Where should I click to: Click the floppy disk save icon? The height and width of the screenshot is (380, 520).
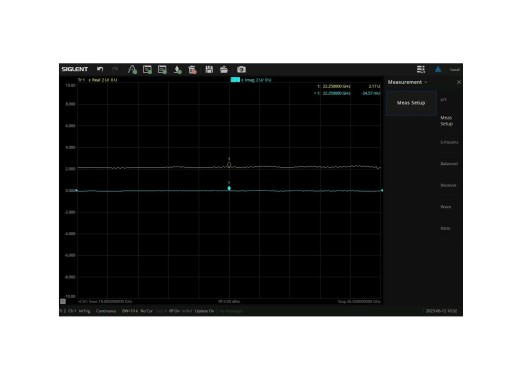[x=209, y=69]
